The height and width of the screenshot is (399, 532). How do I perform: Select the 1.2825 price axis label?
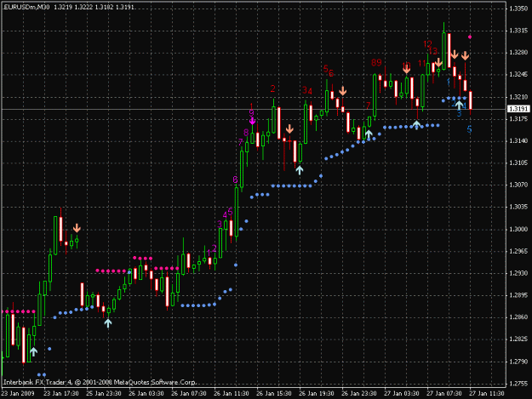tap(518, 339)
